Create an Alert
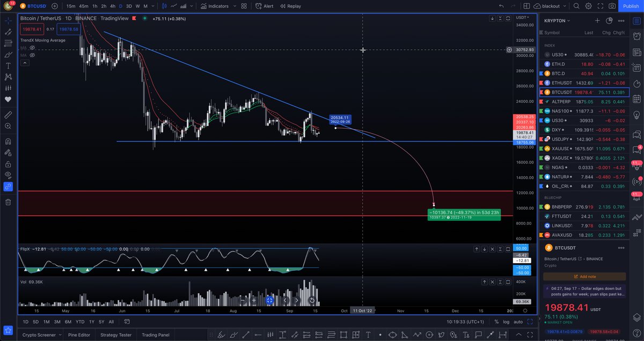Image resolution: width=644 pixels, height=341 pixels. pos(265,6)
